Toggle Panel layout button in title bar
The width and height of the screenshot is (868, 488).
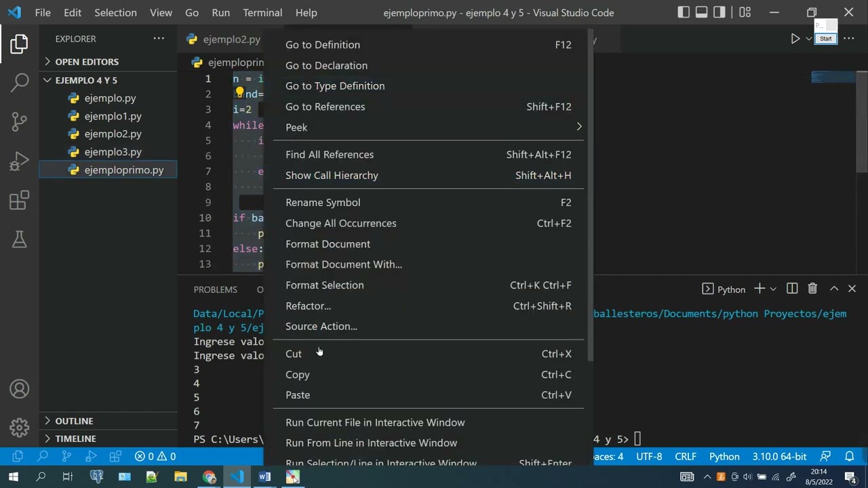(x=701, y=12)
